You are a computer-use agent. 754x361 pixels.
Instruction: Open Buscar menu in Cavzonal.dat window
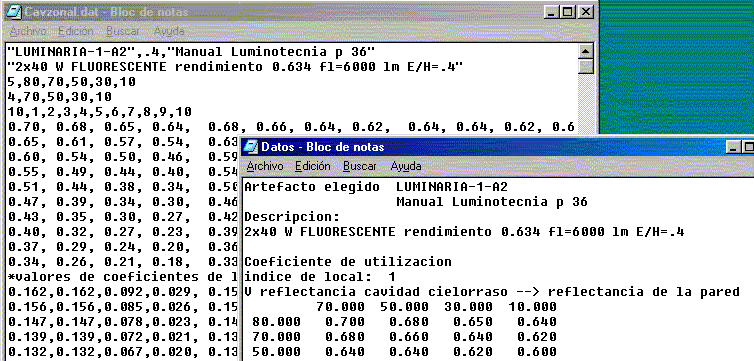(x=123, y=31)
